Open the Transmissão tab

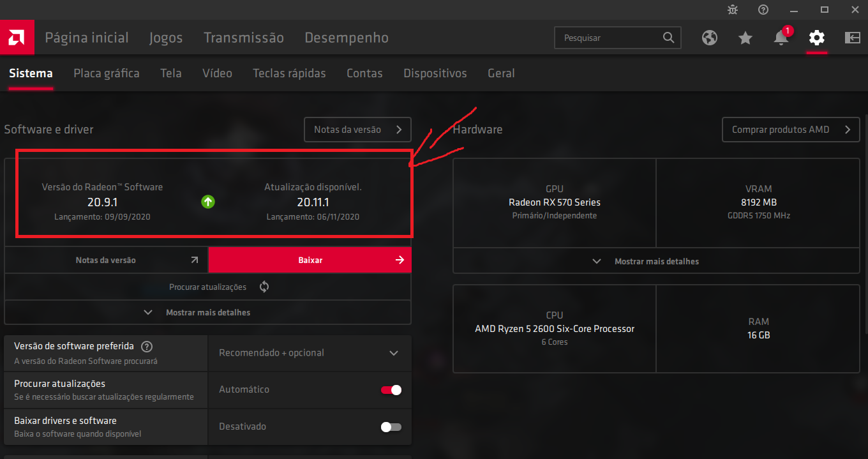[x=244, y=38]
